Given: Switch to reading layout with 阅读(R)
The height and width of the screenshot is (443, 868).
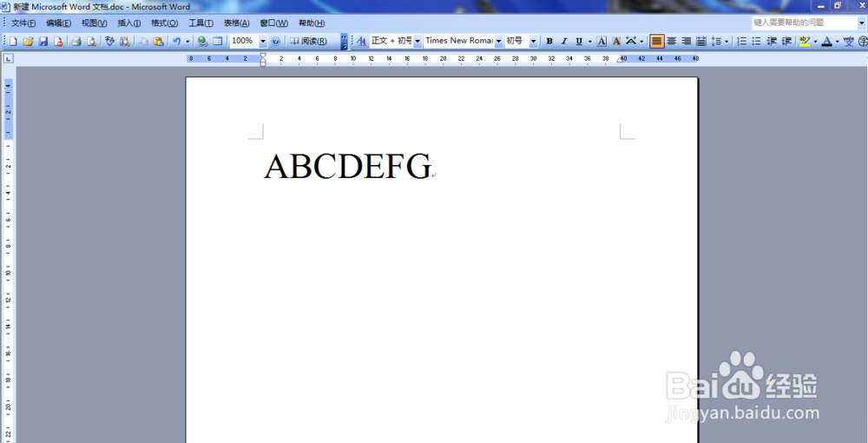Looking at the screenshot, I should [x=309, y=41].
